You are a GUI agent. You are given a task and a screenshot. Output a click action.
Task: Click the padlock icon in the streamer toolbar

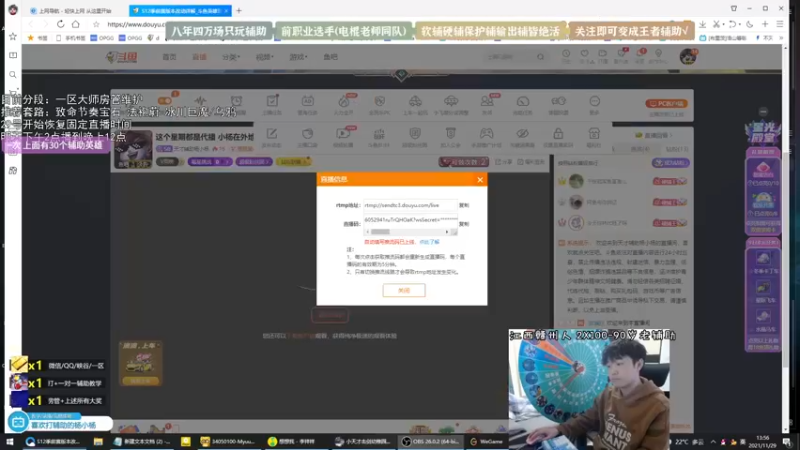coord(558,134)
